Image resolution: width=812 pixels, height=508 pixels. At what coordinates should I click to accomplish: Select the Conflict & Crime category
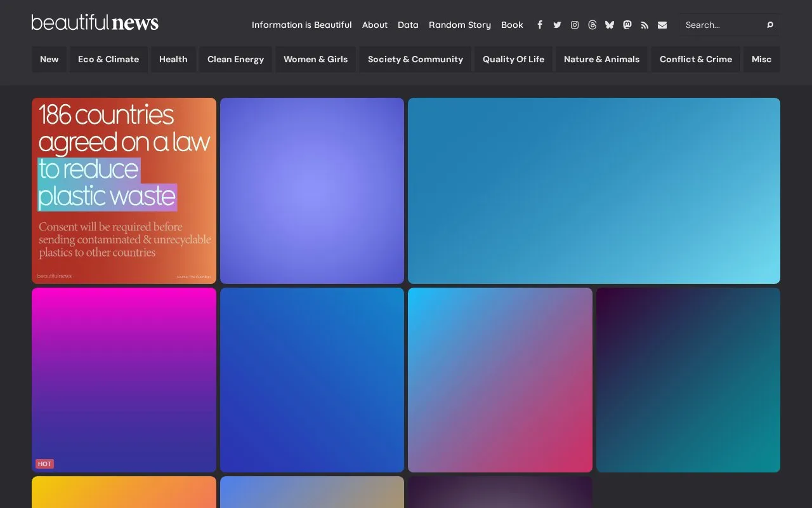[695, 59]
